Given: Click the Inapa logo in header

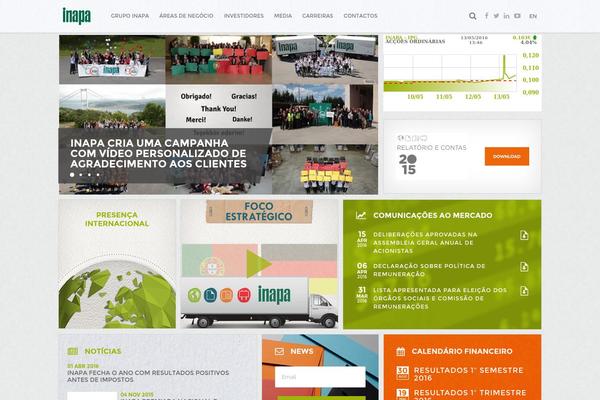Looking at the screenshot, I should 77,16.
